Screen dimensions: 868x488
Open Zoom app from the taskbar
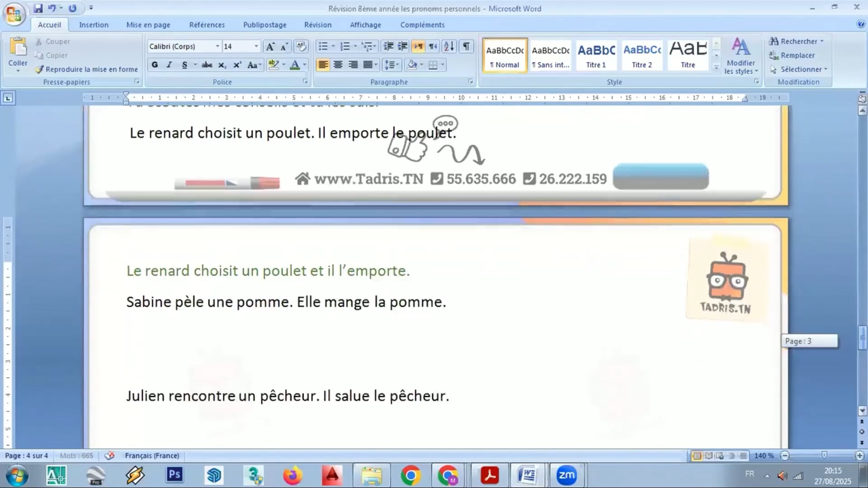pyautogui.click(x=566, y=475)
